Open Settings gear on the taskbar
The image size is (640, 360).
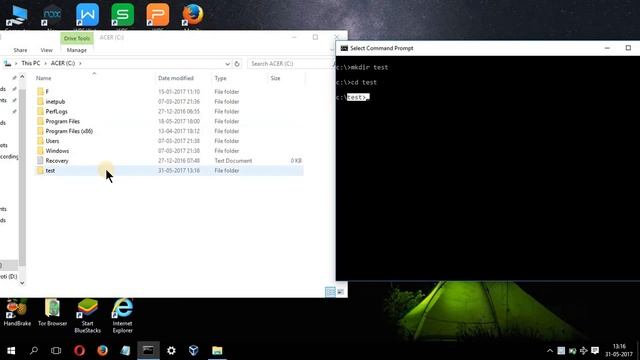click(171, 351)
